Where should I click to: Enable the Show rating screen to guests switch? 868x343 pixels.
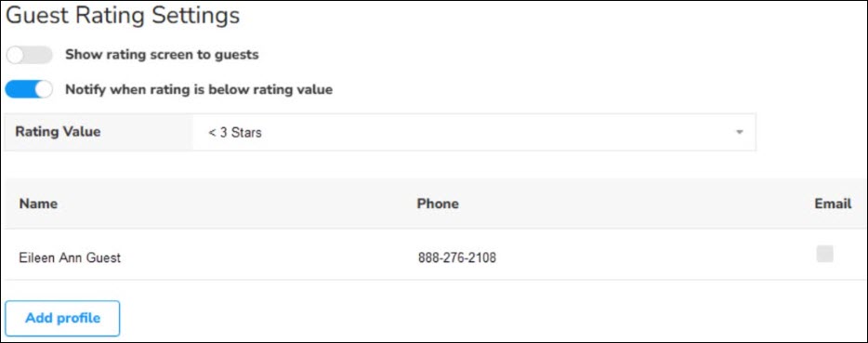[x=29, y=55]
